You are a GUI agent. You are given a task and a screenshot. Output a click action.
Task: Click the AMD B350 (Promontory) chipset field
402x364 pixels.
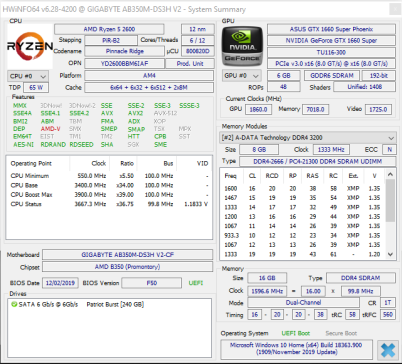pyautogui.click(x=128, y=267)
